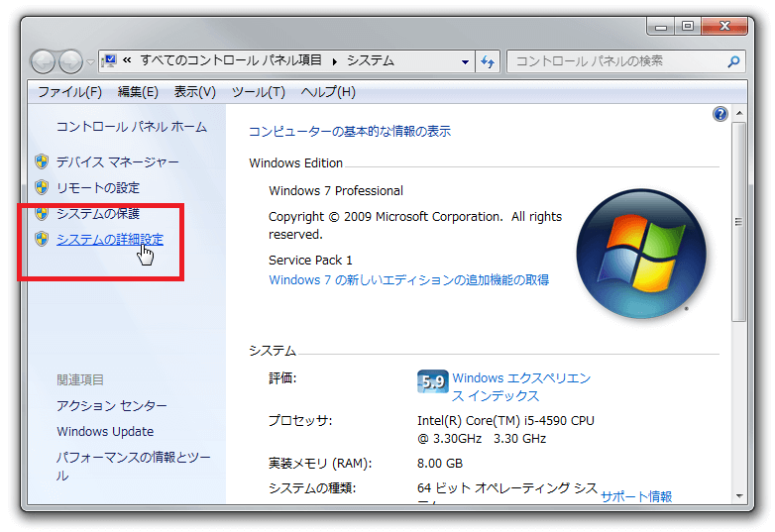
Task: Click in the コントロール パネルの検索 search field
Action: [x=614, y=61]
